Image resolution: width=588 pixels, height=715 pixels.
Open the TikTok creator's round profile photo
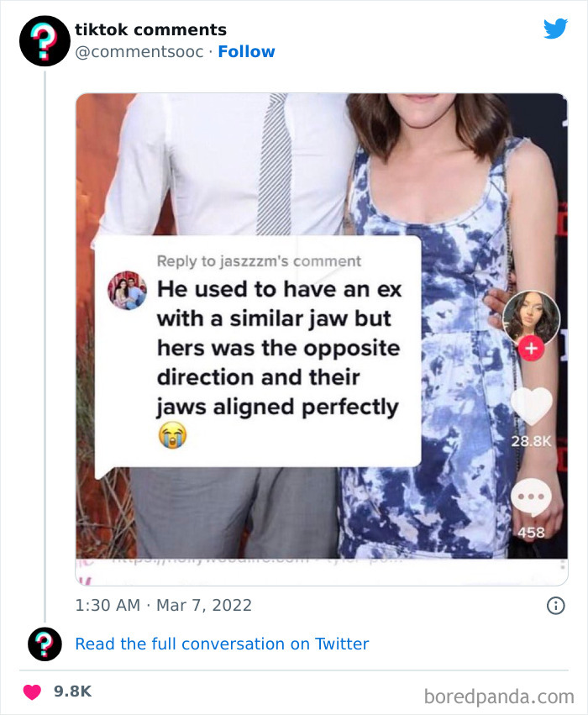(x=531, y=316)
